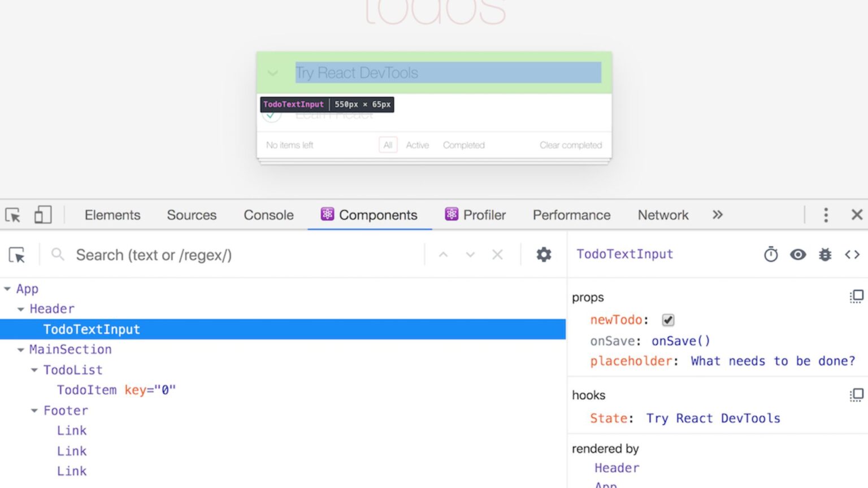
Task: Open the Network tab
Action: [x=662, y=215]
